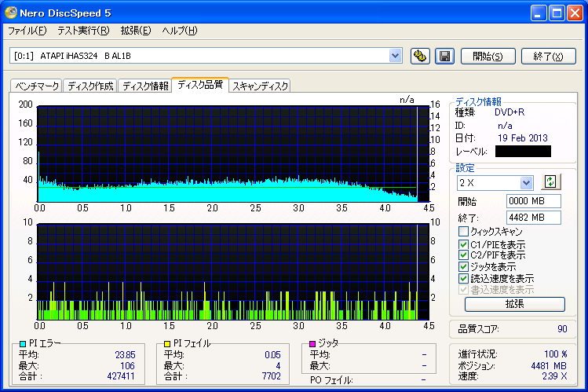Select the ディスク品質 tab

200,84
